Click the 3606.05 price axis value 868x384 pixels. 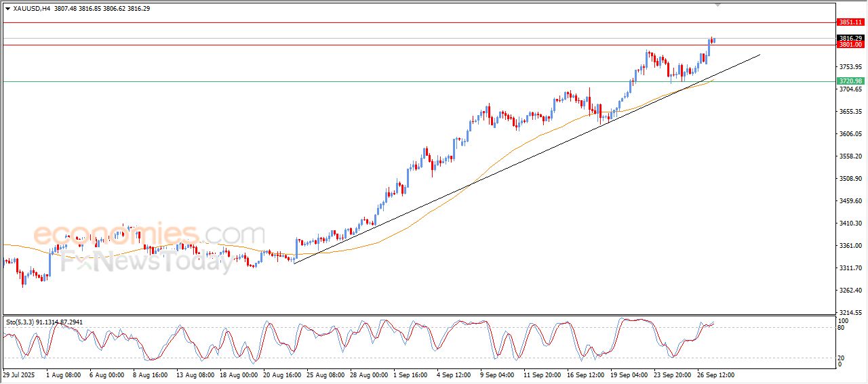click(850, 134)
